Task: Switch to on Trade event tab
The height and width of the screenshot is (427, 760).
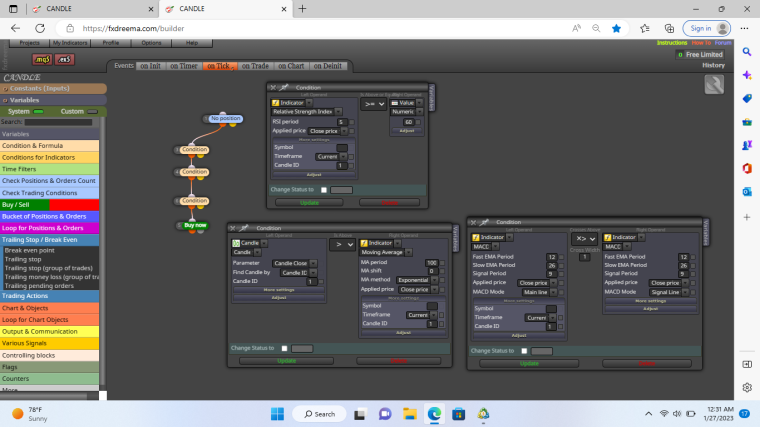Action: [255, 66]
